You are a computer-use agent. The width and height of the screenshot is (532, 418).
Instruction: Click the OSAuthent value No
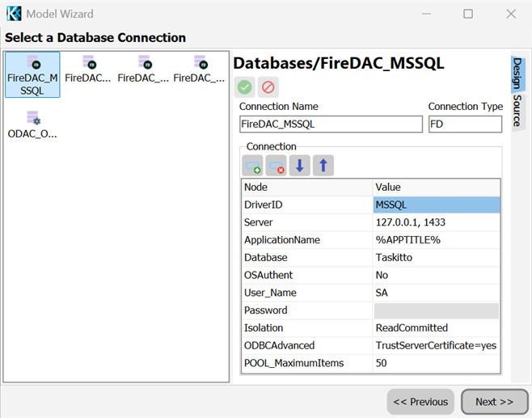[437, 275]
